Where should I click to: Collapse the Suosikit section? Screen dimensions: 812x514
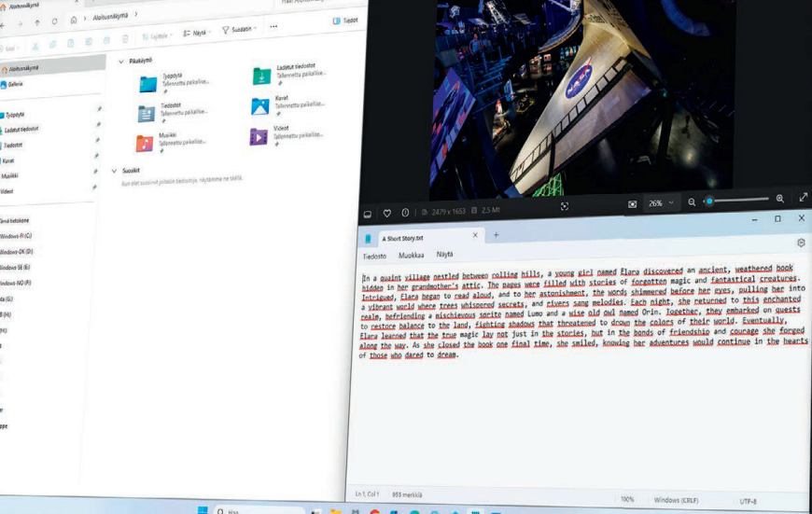pyautogui.click(x=115, y=171)
